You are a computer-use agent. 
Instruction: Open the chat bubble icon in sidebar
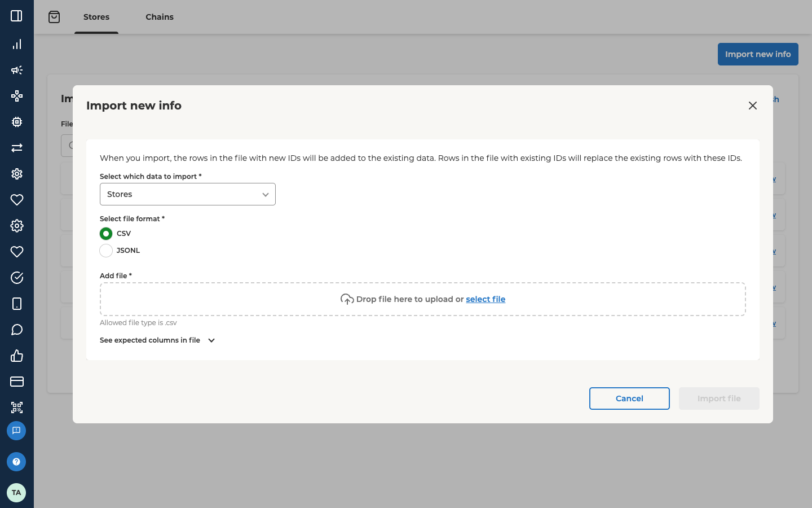[17, 330]
